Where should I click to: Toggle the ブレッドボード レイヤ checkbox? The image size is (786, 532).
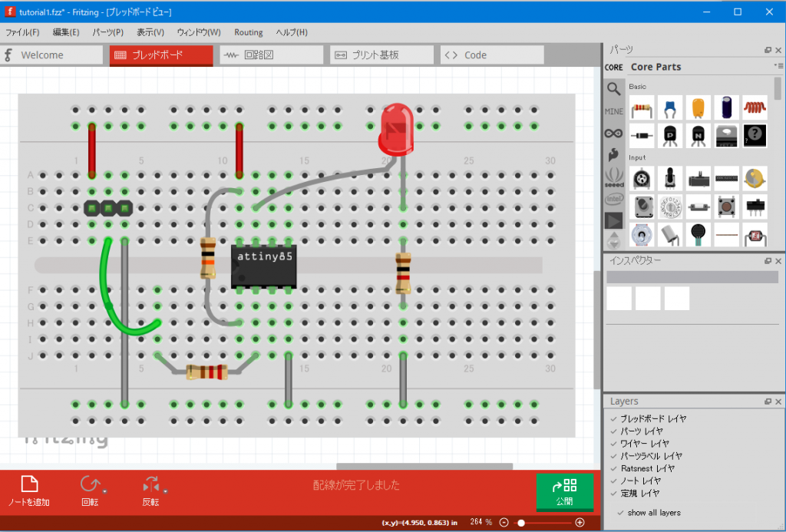point(613,418)
